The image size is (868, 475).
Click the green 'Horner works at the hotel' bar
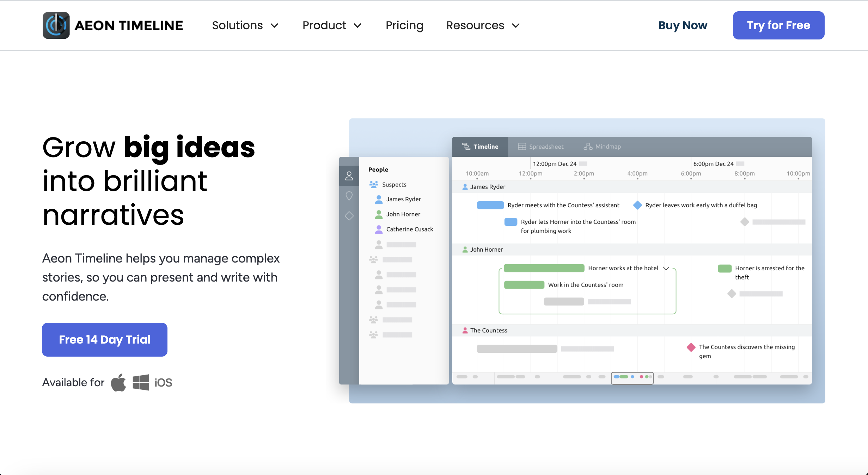[544, 268]
